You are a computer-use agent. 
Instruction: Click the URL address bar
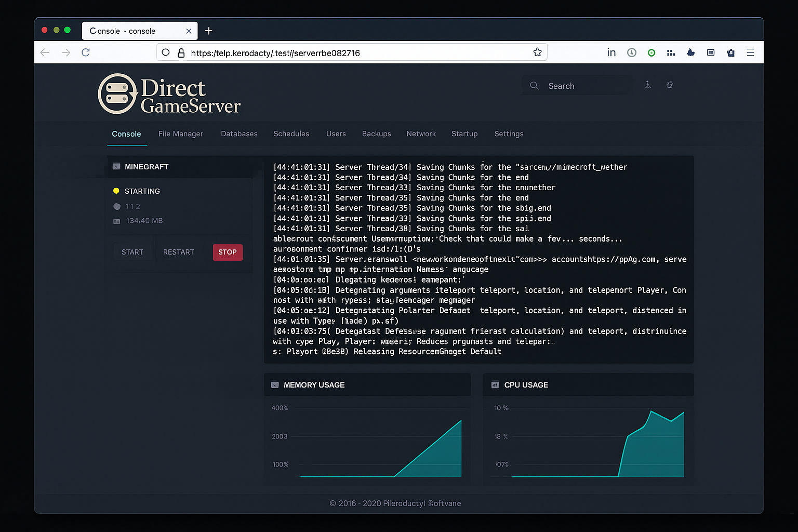352,52
